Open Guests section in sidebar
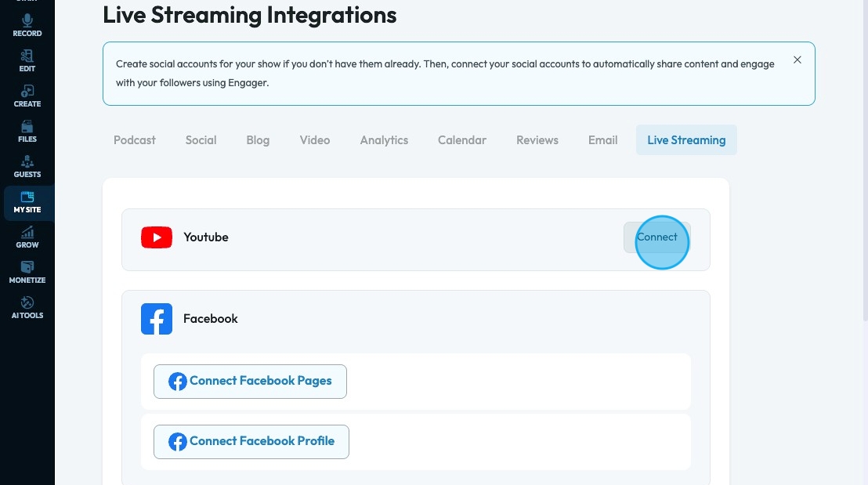The width and height of the screenshot is (868, 485). [x=27, y=167]
